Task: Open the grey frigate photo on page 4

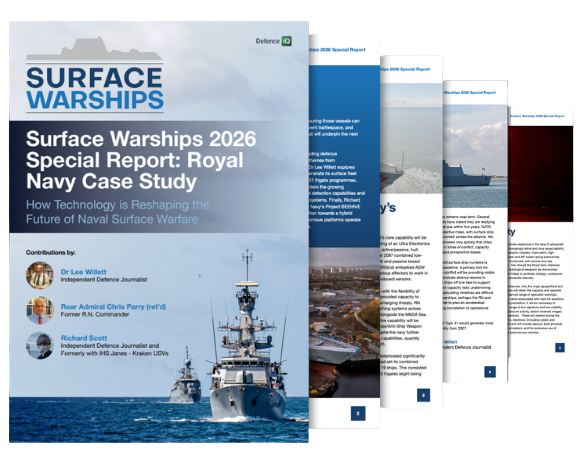Action: 475,156
